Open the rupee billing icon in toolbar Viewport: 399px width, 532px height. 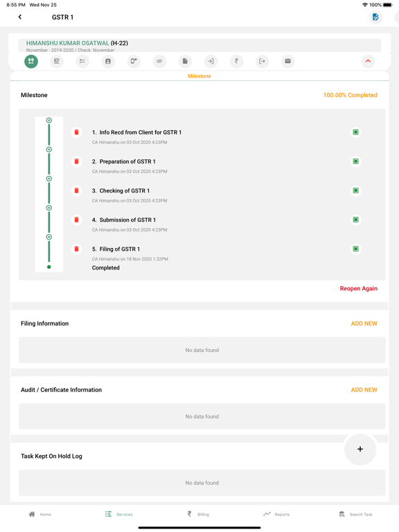click(x=236, y=61)
